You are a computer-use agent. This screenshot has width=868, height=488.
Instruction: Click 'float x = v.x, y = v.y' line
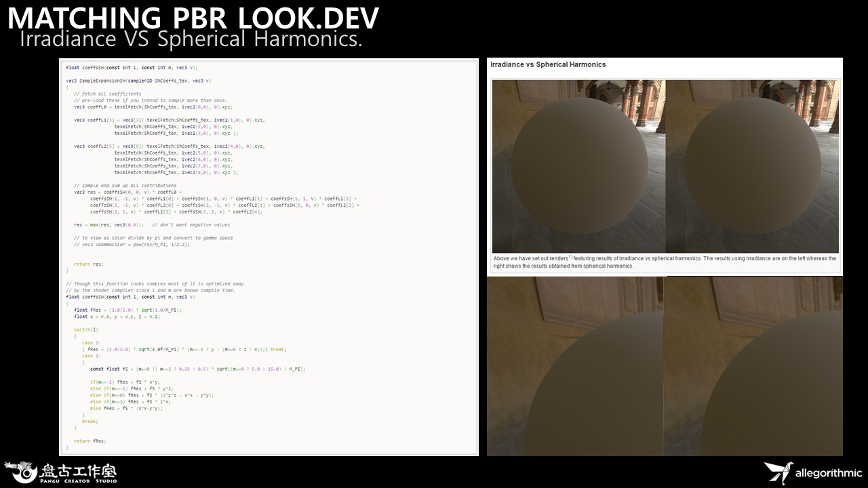click(117, 317)
